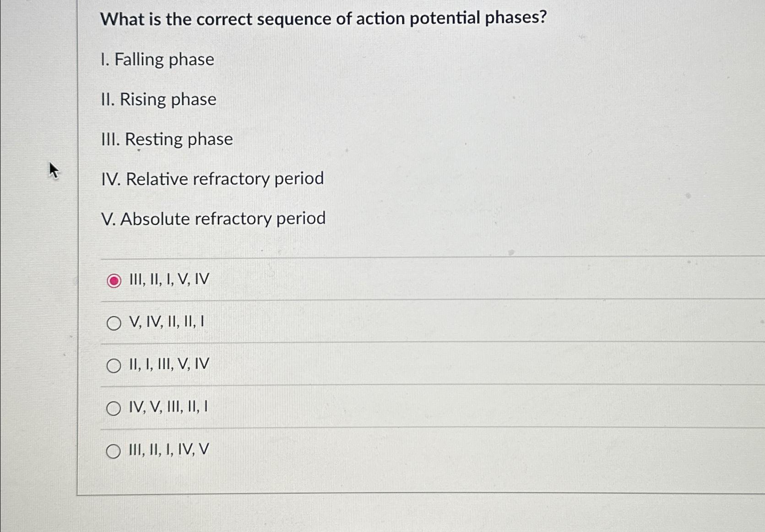The height and width of the screenshot is (532, 765).
Task: Select 'IV. Relative refractory period' text
Action: click(213, 179)
